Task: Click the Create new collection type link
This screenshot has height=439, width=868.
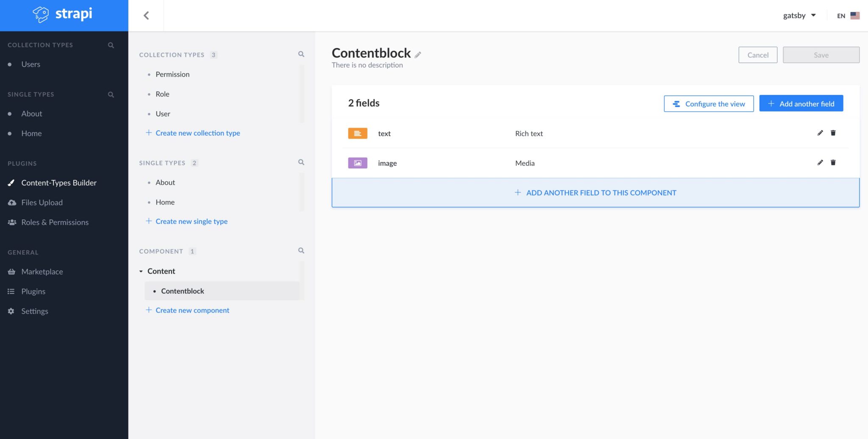Action: coord(198,133)
